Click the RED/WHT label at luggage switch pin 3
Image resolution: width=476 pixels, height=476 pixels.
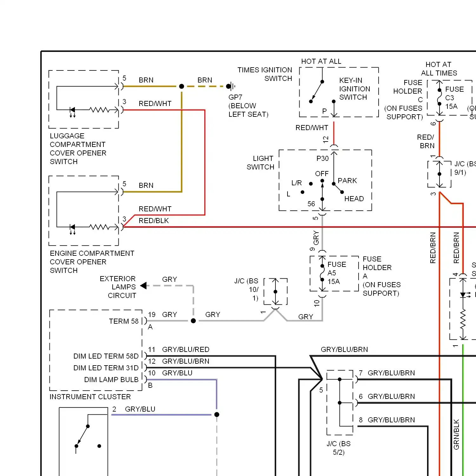pos(155,103)
